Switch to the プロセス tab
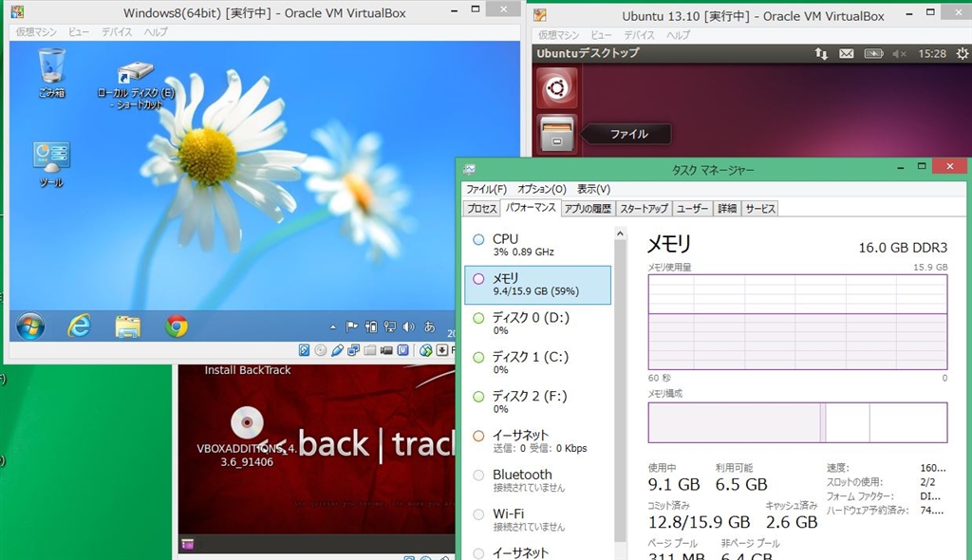This screenshot has width=972, height=560. 481,209
